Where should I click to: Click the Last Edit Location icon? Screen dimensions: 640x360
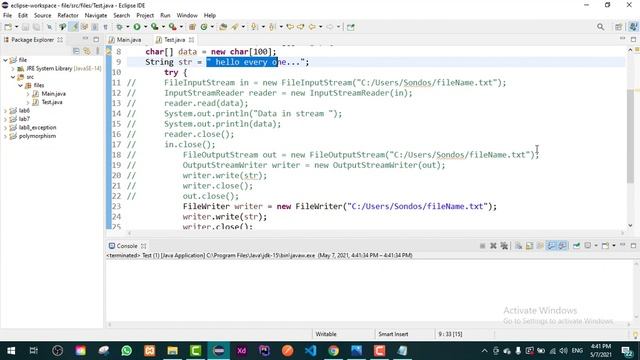point(290,27)
